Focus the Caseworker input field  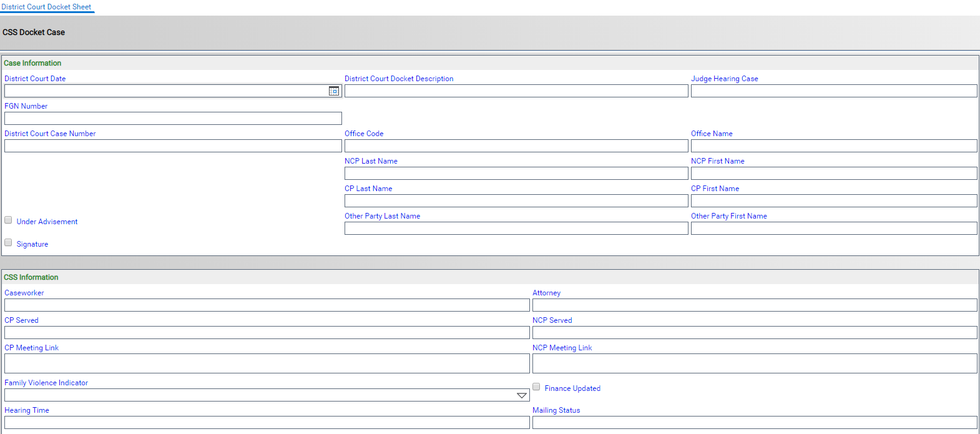point(267,305)
